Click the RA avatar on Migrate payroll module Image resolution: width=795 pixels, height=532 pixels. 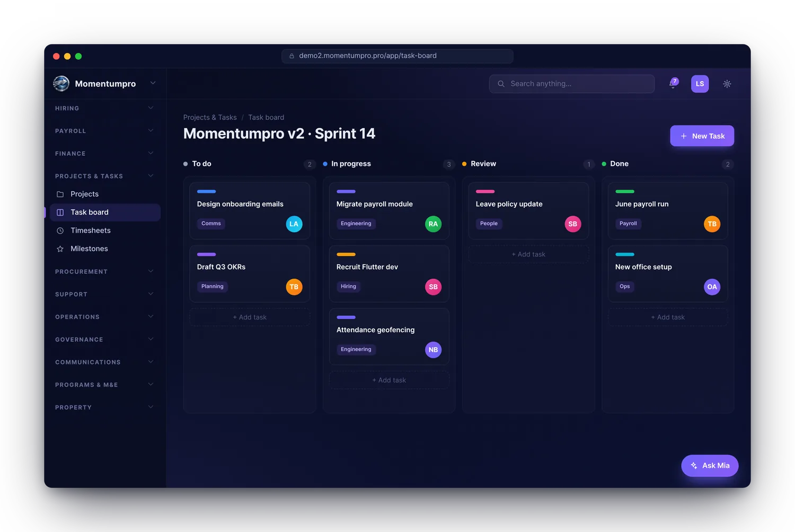(434, 224)
